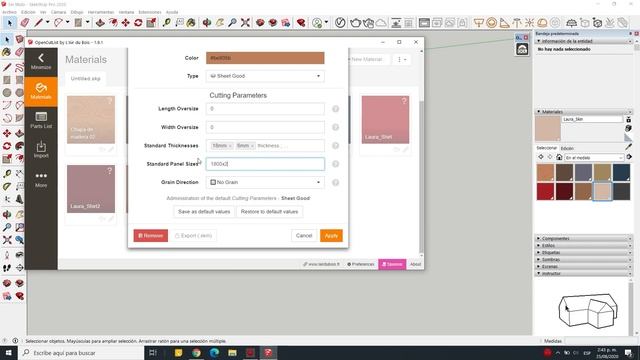640x360 pixels.
Task: Expand the Estilos tray panel
Action: (584, 245)
